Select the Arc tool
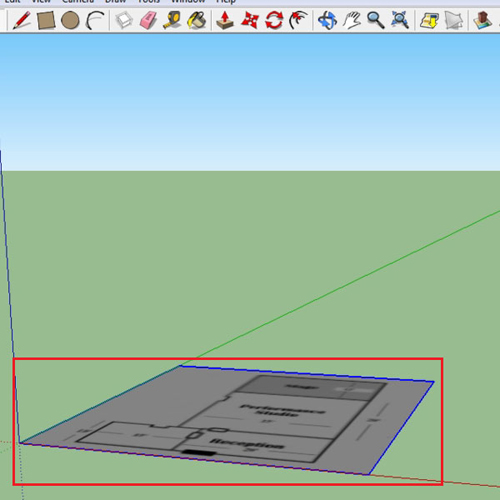 (95, 20)
